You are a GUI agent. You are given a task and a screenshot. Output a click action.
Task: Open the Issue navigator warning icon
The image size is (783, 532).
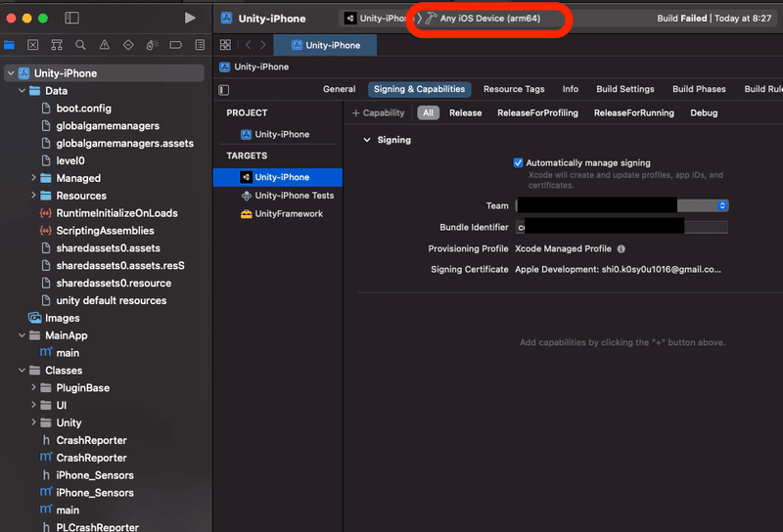pyautogui.click(x=105, y=45)
